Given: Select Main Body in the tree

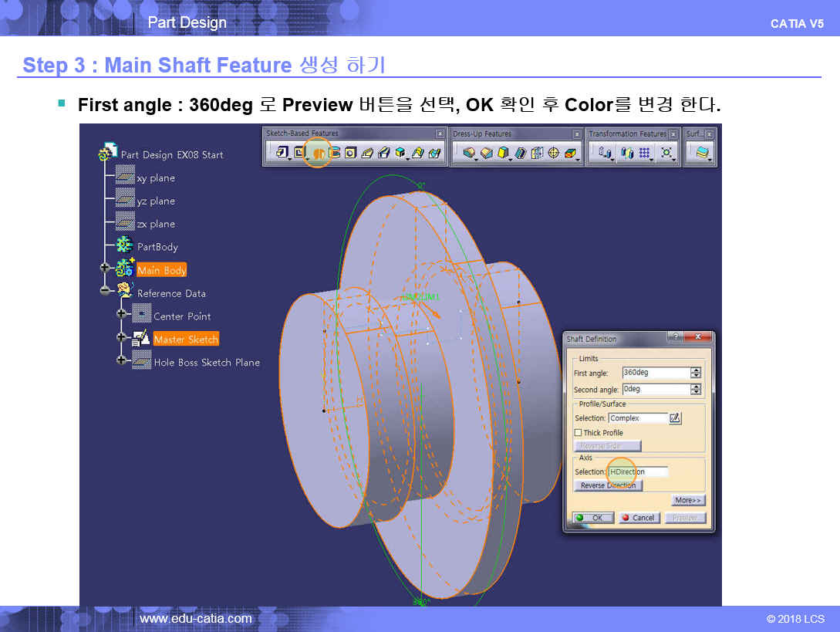Looking at the screenshot, I should pyautogui.click(x=161, y=270).
